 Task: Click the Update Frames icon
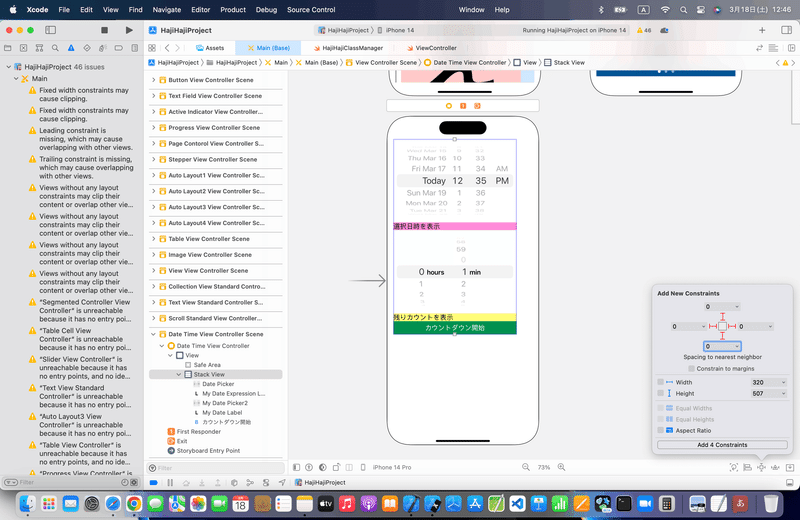[734, 467]
